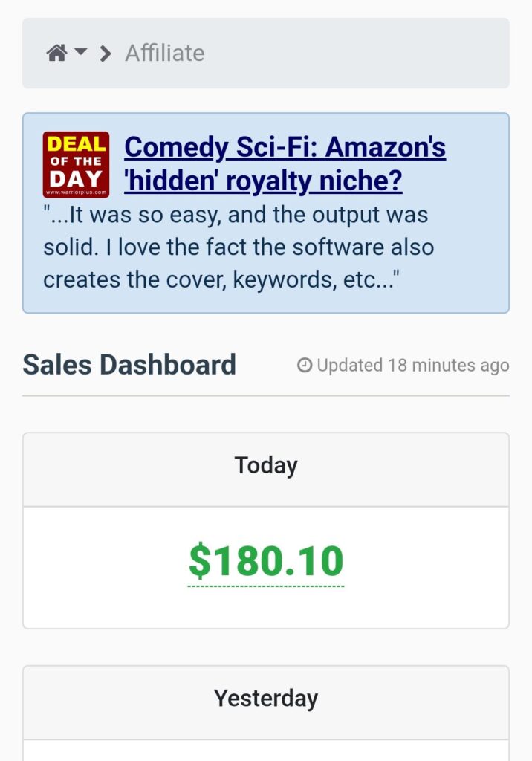Click the divider line under Sales Dashboard
The image size is (532, 761).
(266, 396)
